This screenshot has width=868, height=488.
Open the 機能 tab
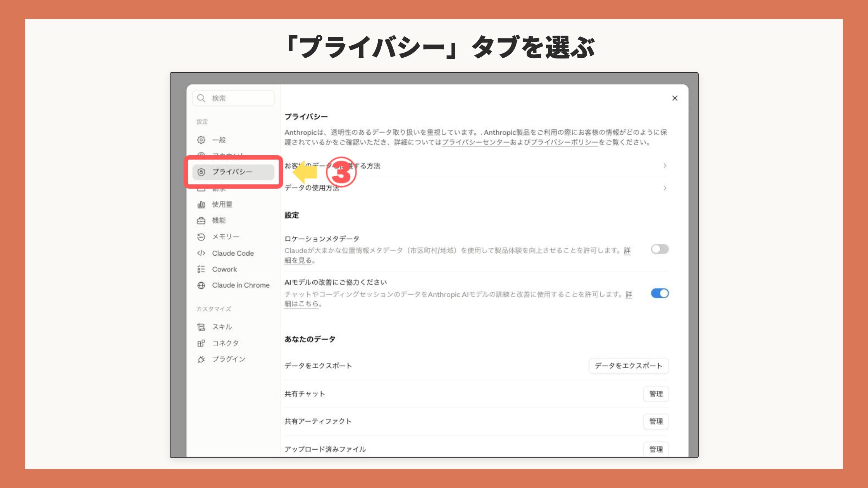click(x=233, y=220)
